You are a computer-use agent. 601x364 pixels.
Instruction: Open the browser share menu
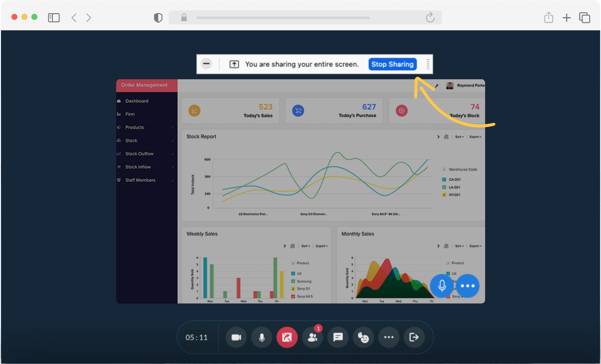(549, 17)
